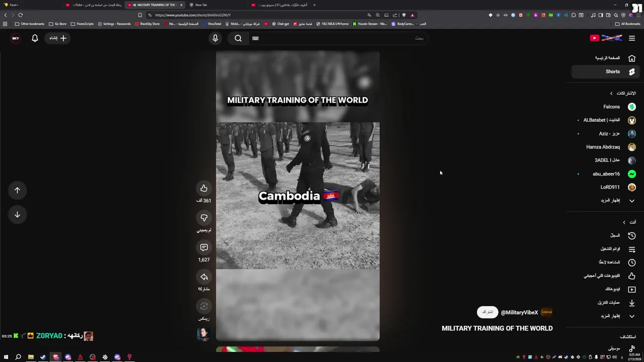Open the sound source thumbnail under Remix
644x362 pixels.
tap(203, 334)
